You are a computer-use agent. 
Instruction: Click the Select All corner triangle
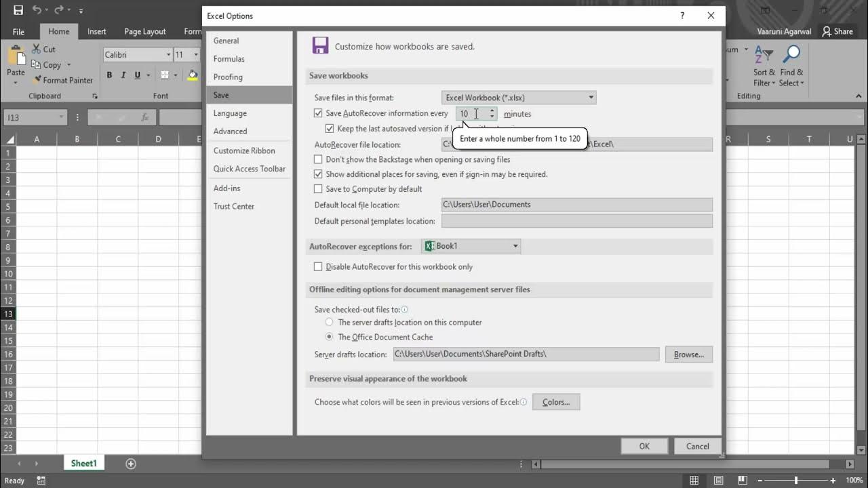click(9, 139)
